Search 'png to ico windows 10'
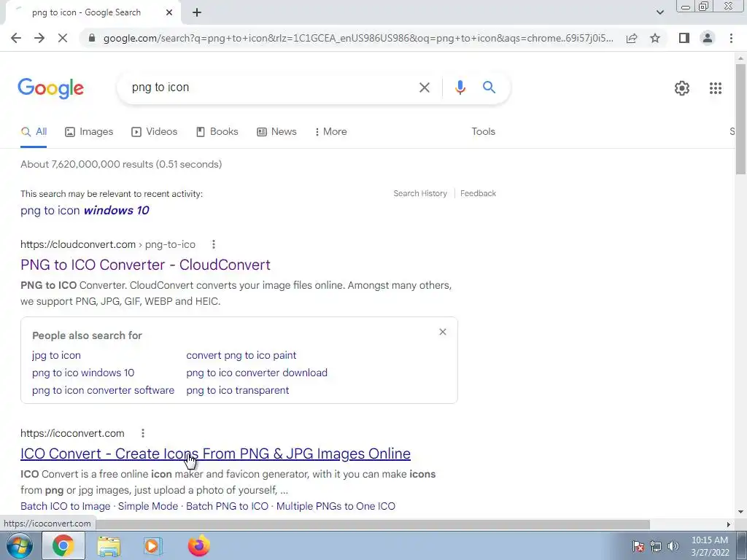This screenshot has height=560, width=747. [x=83, y=373]
